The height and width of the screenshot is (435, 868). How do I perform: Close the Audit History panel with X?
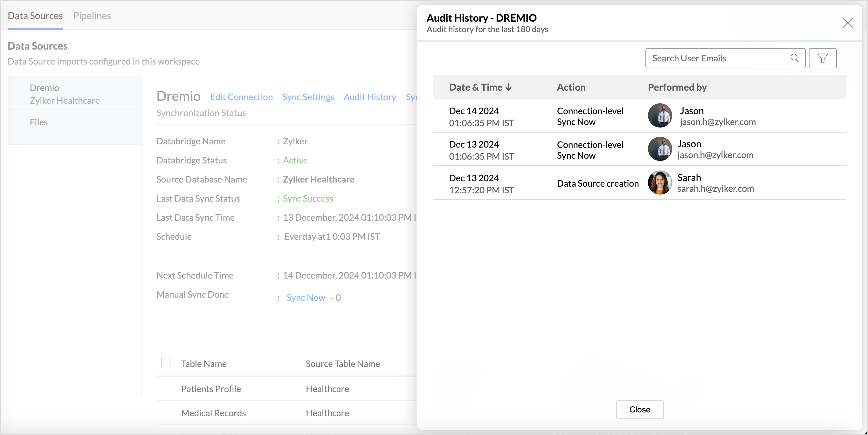tap(847, 23)
